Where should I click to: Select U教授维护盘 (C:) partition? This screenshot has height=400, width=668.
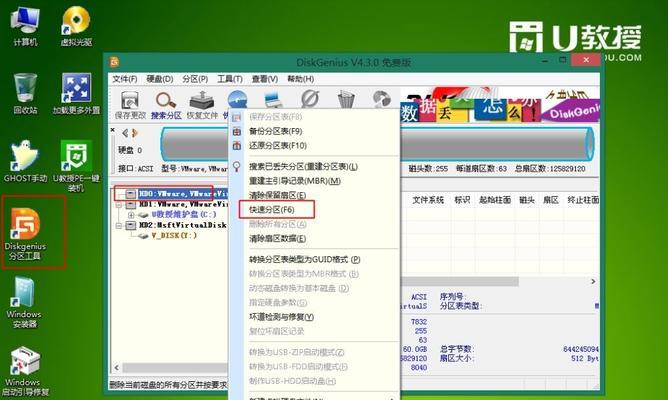[184, 215]
